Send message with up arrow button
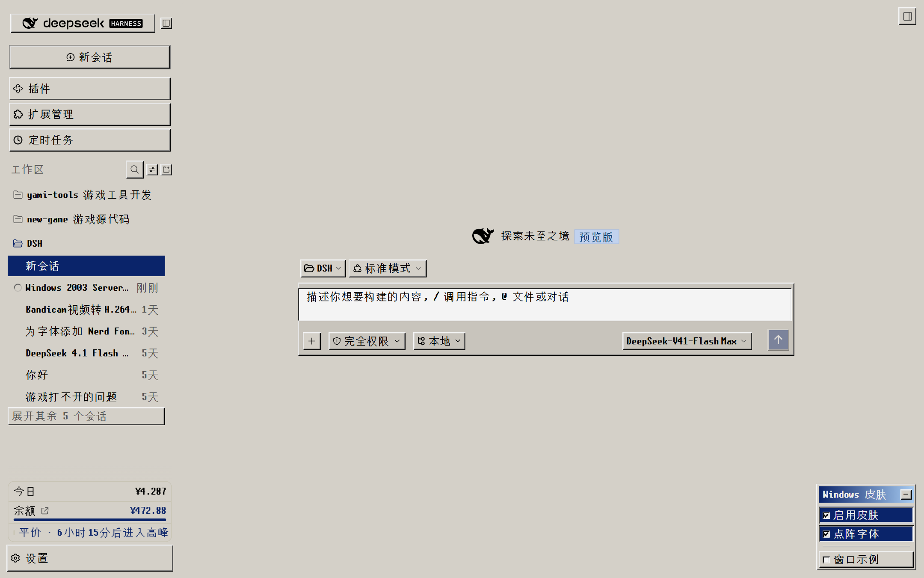Viewport: 924px width, 578px height. pyautogui.click(x=778, y=340)
